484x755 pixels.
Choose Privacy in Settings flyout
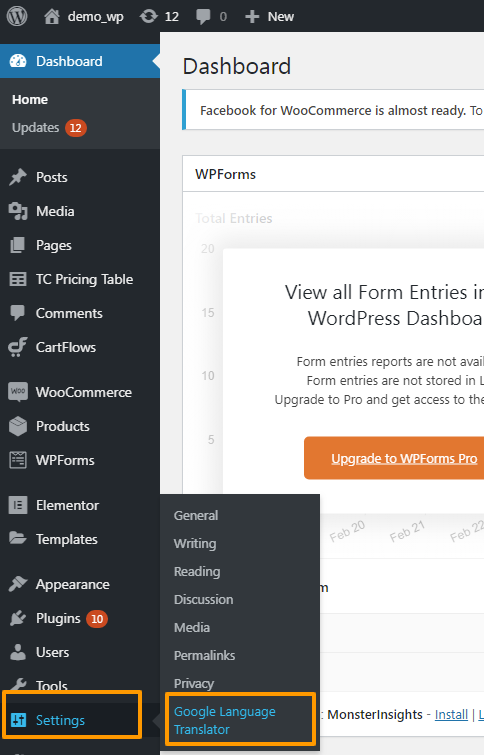194,684
